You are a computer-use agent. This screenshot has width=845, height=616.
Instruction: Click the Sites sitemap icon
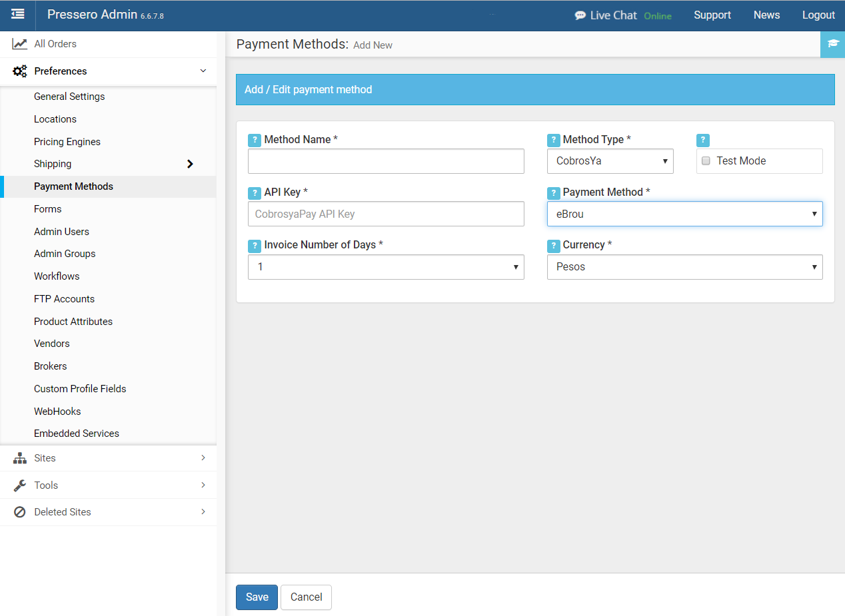[20, 458]
